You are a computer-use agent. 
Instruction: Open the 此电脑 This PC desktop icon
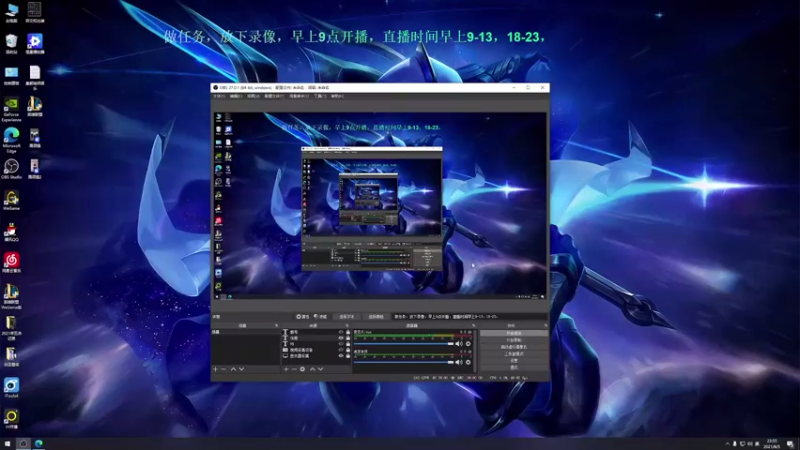pos(11,13)
